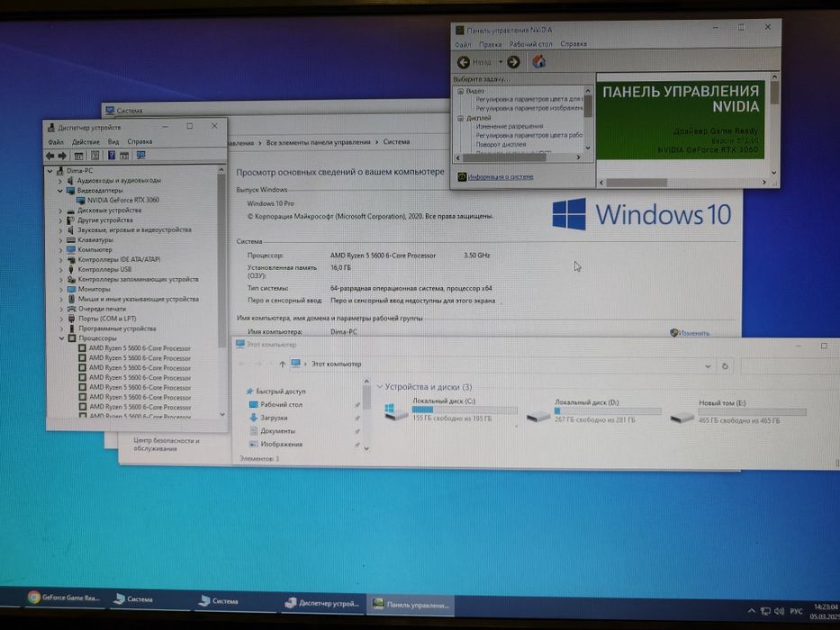840x630 pixels.
Task: Open Файл menu in NVIDIA Control Panel
Action: click(x=463, y=45)
